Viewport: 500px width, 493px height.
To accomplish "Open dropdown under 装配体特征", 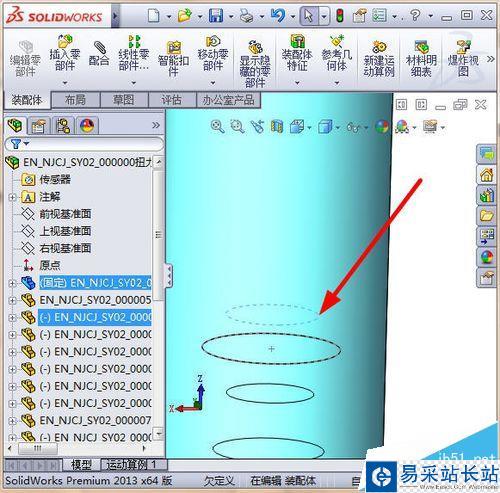I will tap(297, 82).
